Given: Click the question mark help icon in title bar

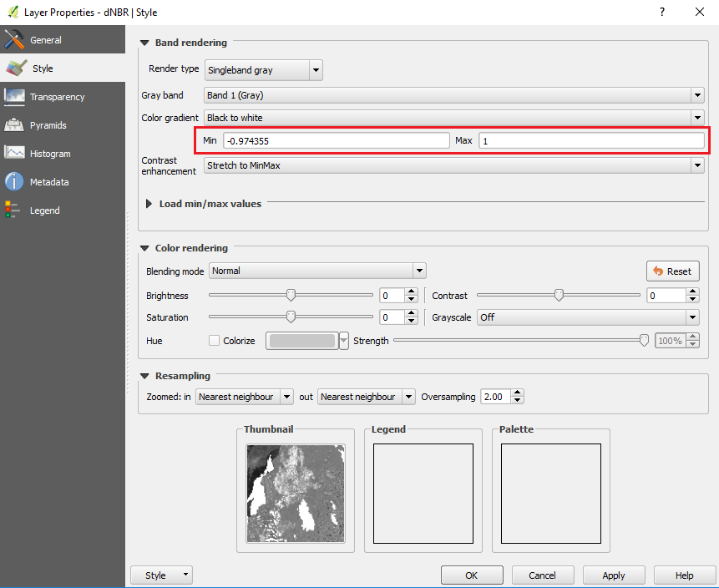Looking at the screenshot, I should coord(661,13).
